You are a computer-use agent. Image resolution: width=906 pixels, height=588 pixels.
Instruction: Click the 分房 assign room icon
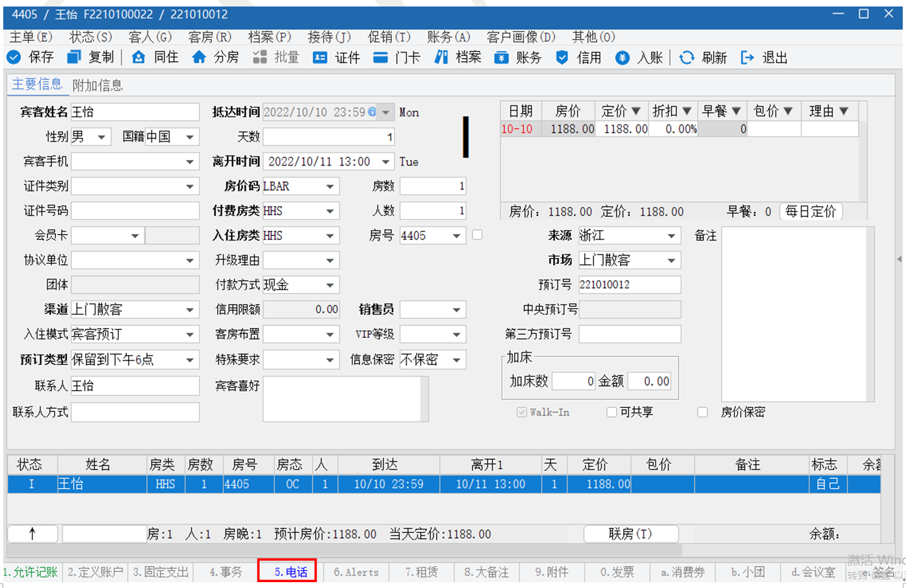[199, 57]
